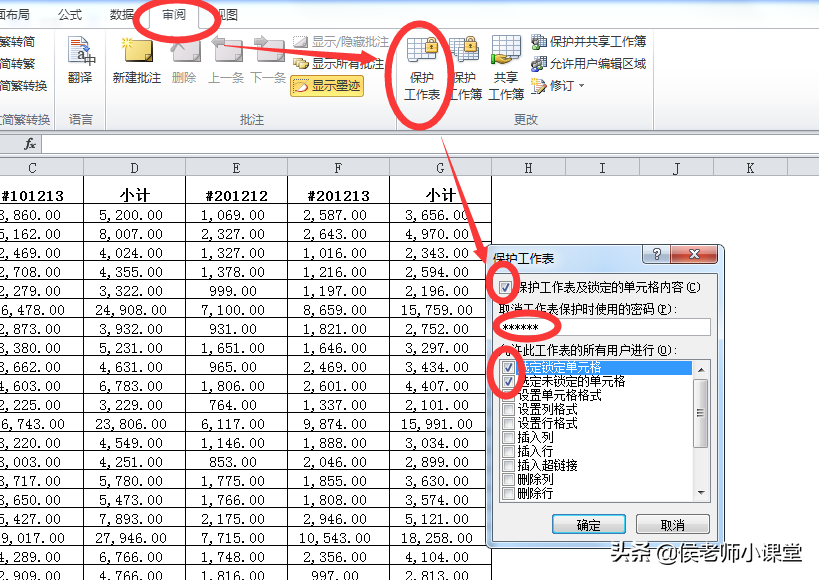The height and width of the screenshot is (580, 819).
Task: Enable Format columns (设置列格式)
Action: pyautogui.click(x=508, y=409)
